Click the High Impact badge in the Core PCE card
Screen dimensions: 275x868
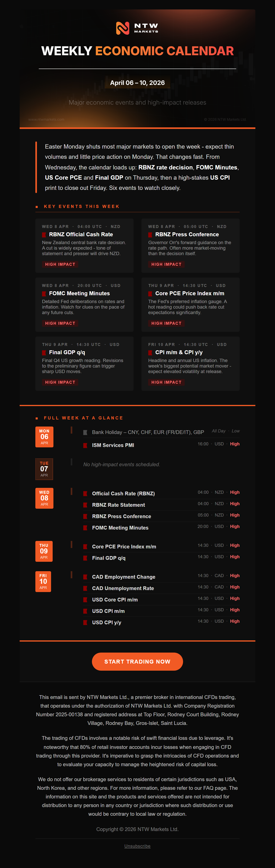pos(166,324)
